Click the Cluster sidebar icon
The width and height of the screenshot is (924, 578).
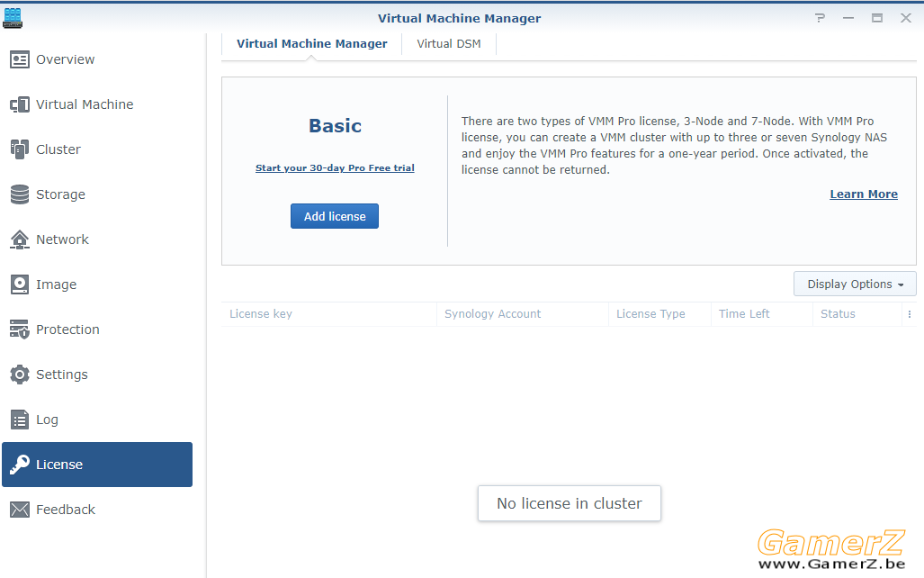20,149
